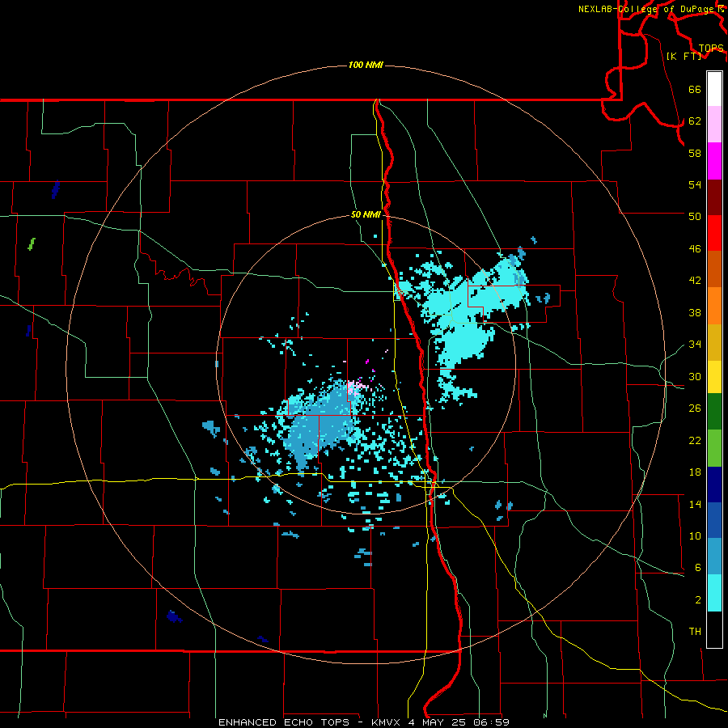Click the 50 NMI range ring label
The image size is (728, 728).
pyautogui.click(x=366, y=214)
